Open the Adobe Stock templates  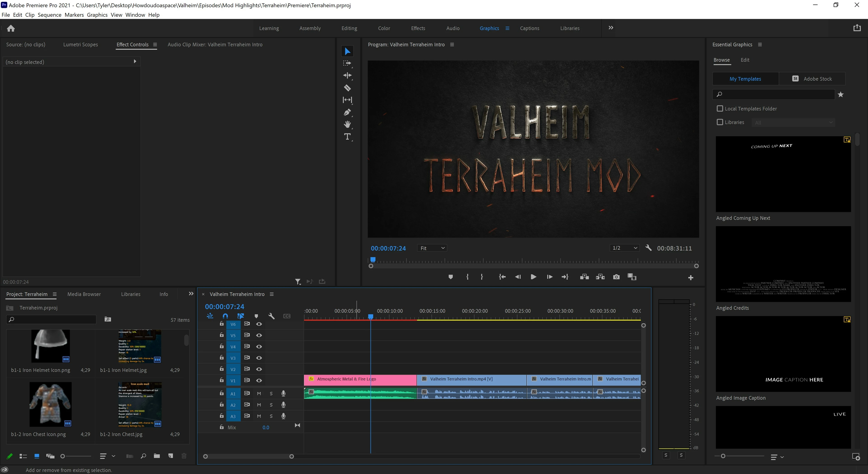[812, 79]
